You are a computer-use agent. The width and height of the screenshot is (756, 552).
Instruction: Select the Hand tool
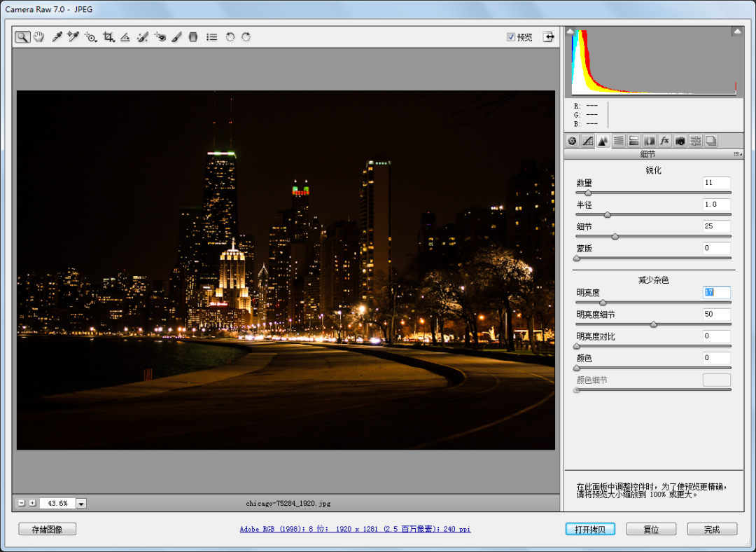[x=39, y=36]
